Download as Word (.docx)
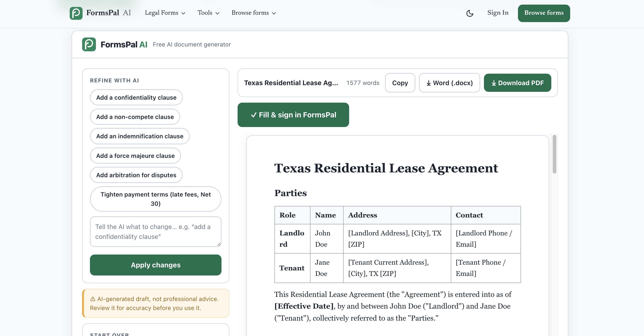This screenshot has height=336, width=644. (449, 83)
